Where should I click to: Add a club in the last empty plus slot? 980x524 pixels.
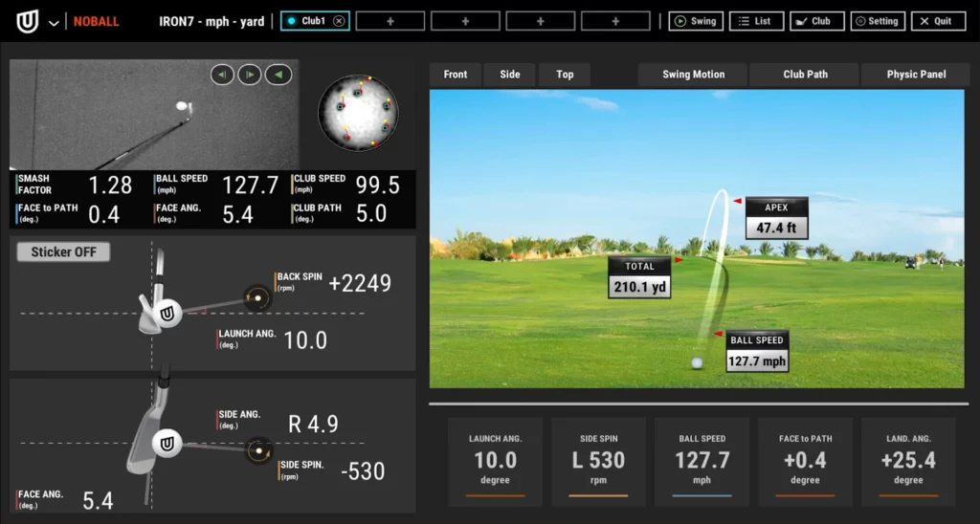615,21
